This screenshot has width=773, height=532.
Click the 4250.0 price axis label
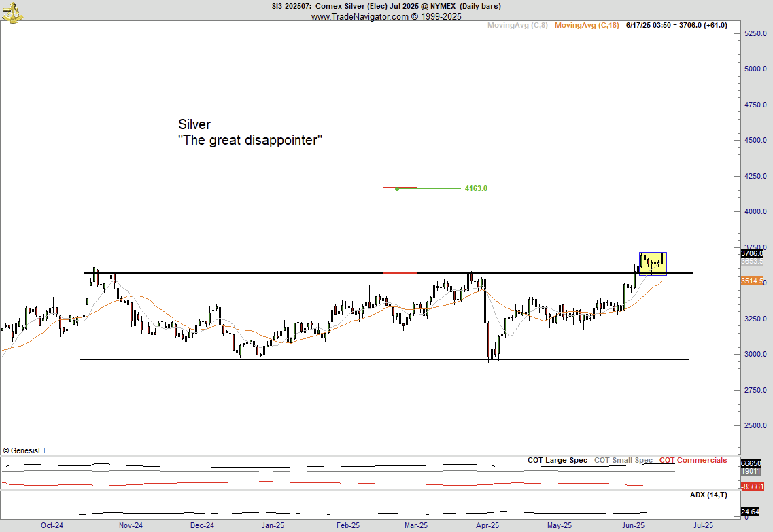point(755,177)
